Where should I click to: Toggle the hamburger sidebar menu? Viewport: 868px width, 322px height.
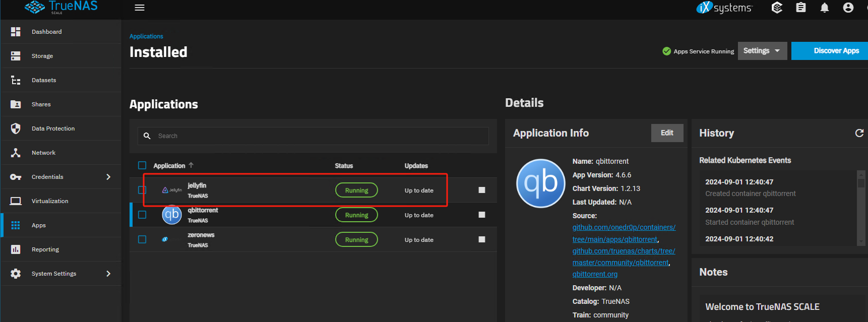pyautogui.click(x=140, y=8)
